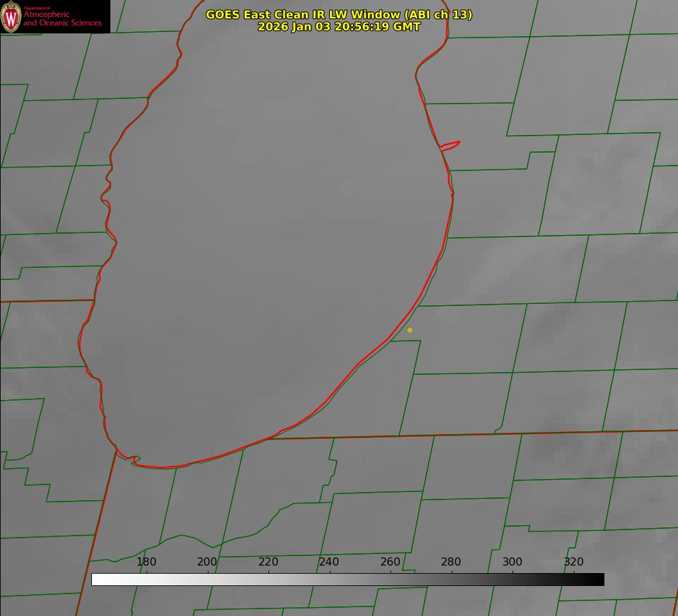Click the 240 colorbar label
This screenshot has height=616, width=678.
(x=329, y=561)
